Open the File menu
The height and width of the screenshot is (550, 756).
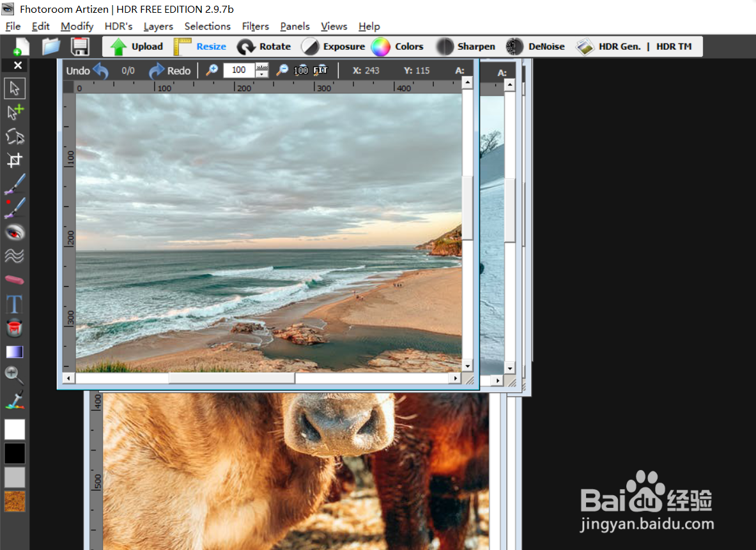point(13,27)
